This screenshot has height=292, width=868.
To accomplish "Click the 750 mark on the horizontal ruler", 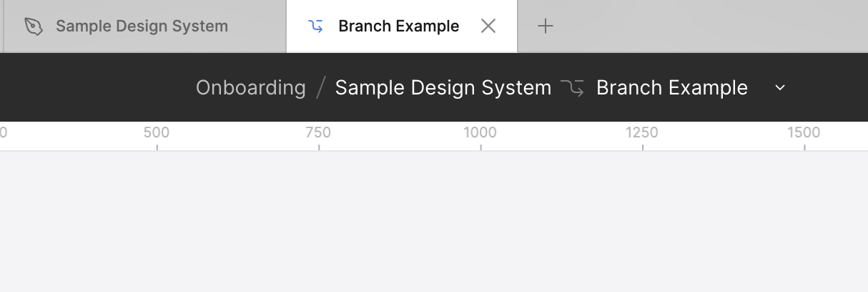I will (318, 132).
